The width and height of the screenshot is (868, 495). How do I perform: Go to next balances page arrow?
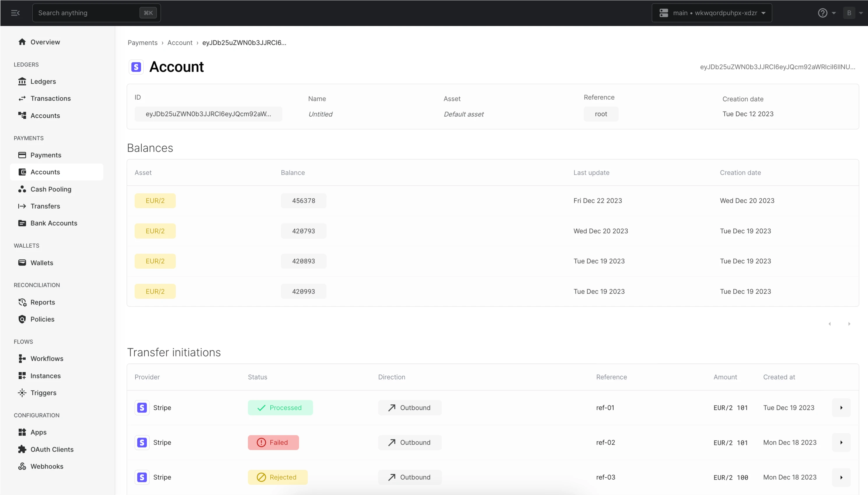click(849, 324)
